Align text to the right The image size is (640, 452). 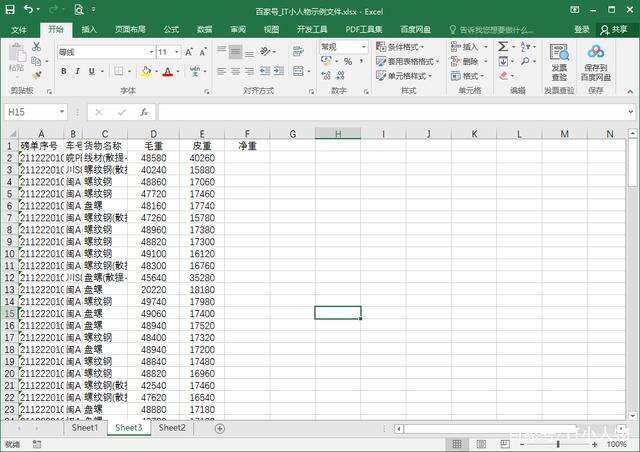249,72
